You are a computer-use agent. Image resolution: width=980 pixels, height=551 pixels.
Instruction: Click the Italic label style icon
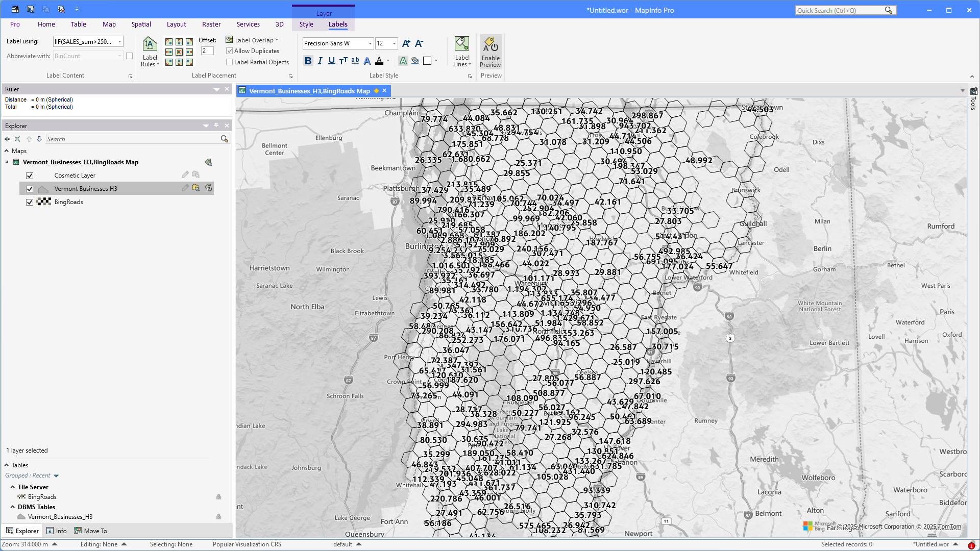click(x=320, y=61)
